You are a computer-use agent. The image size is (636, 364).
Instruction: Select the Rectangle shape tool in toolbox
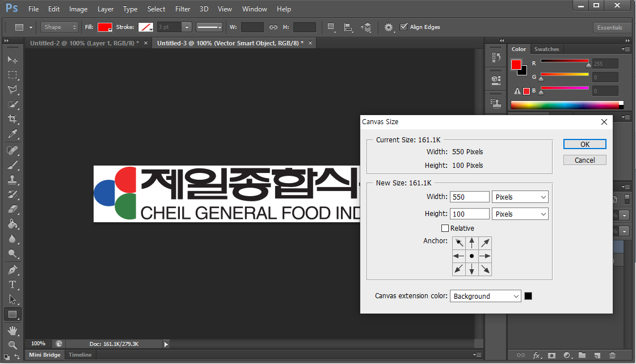[12, 315]
